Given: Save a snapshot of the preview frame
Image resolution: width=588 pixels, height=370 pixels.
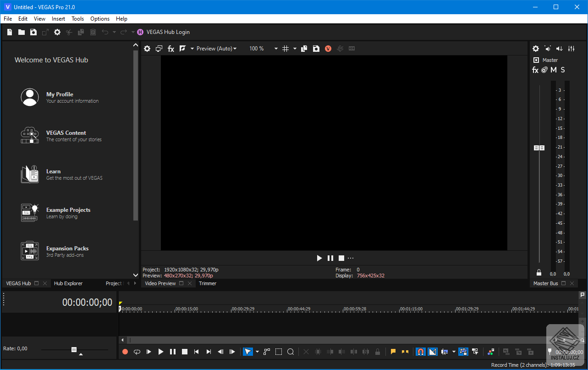Looking at the screenshot, I should click(316, 48).
